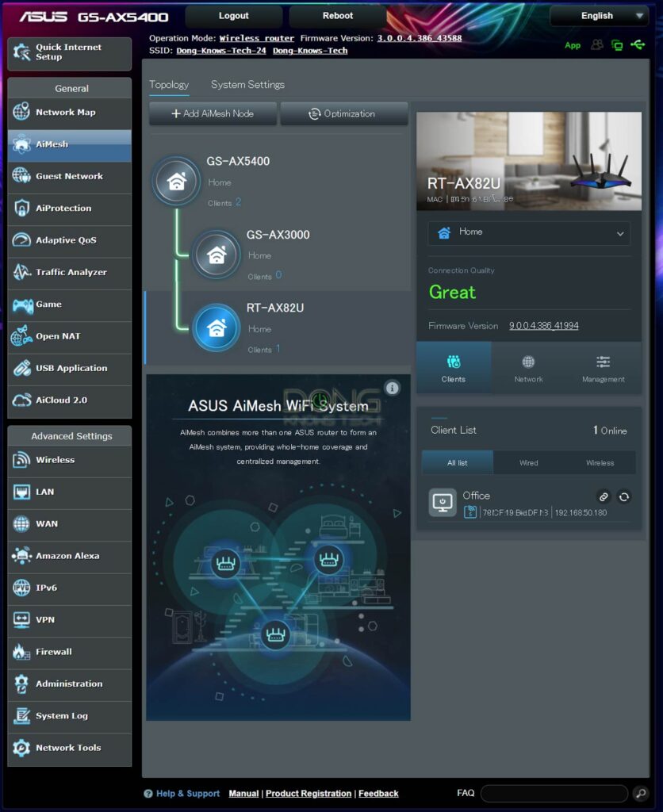
Task: Click the Adaptive QoS gauge icon
Action: coord(21,240)
